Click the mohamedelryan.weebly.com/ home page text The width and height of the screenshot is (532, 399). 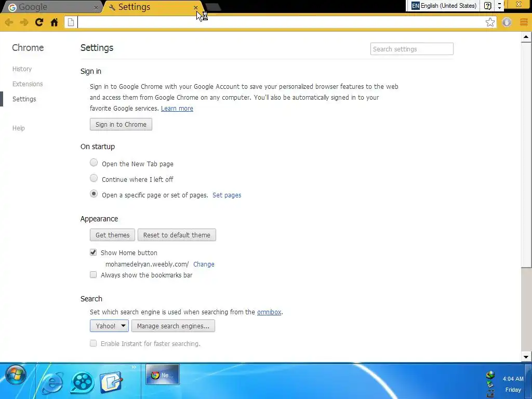tap(147, 264)
